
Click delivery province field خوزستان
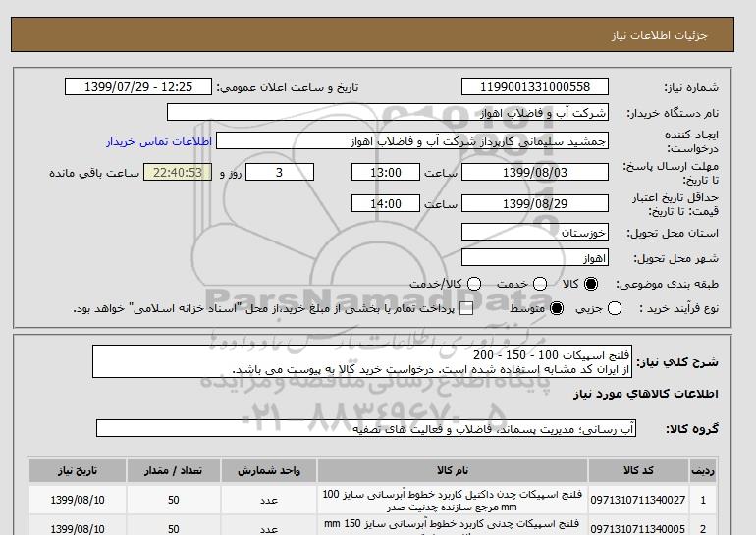pos(535,232)
